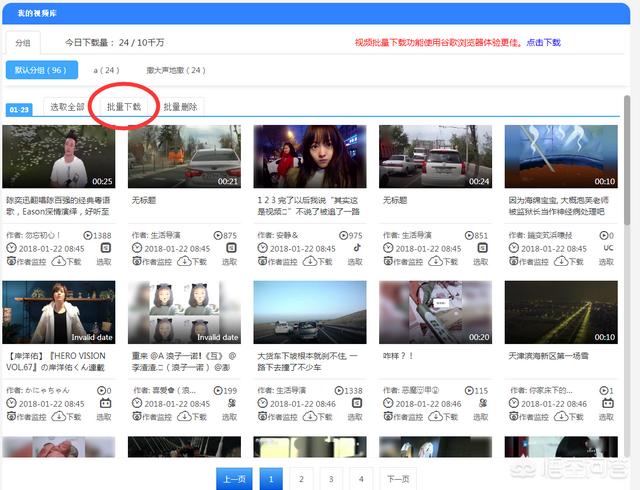
Task: Go to next page with 下一页
Action: (x=398, y=479)
